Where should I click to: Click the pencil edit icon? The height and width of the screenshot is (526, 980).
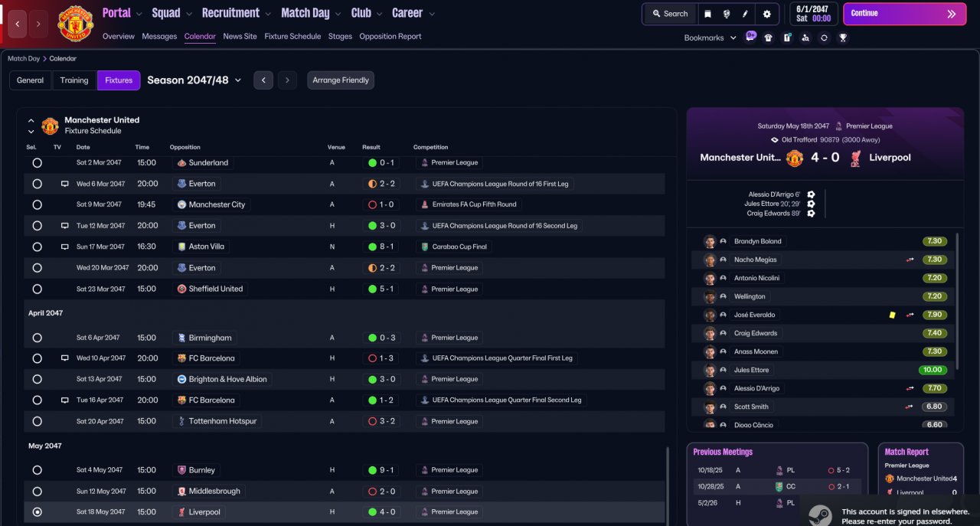[x=745, y=14]
